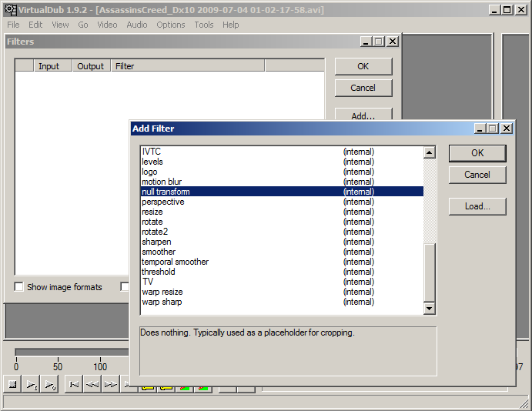Open the Edit menu
Image resolution: width=532 pixels, height=411 pixels.
click(35, 25)
